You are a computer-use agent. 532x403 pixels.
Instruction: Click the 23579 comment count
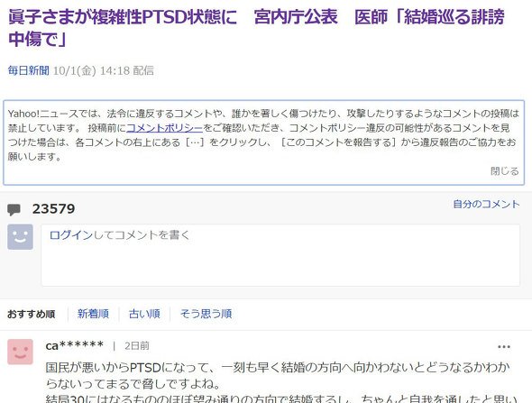tap(53, 209)
